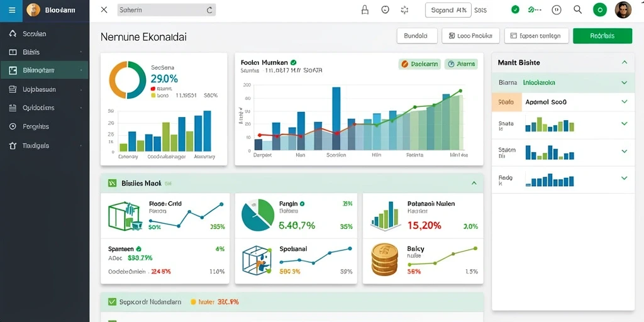Collapse the Bislies Maok section chevron
The image size is (644, 322).
(474, 183)
